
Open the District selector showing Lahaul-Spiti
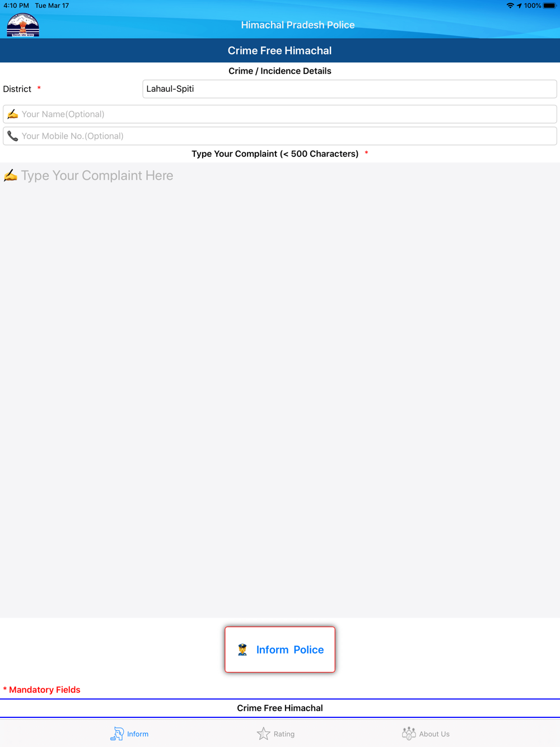tap(349, 89)
